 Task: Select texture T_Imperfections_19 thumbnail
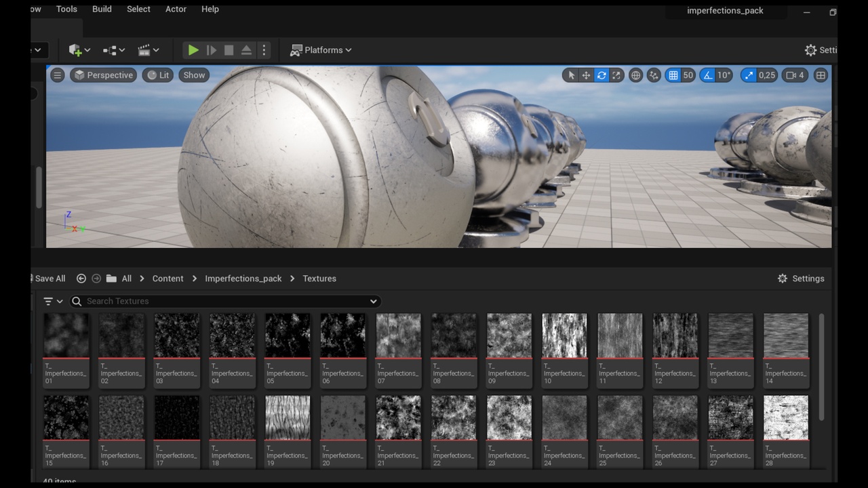coord(288,418)
